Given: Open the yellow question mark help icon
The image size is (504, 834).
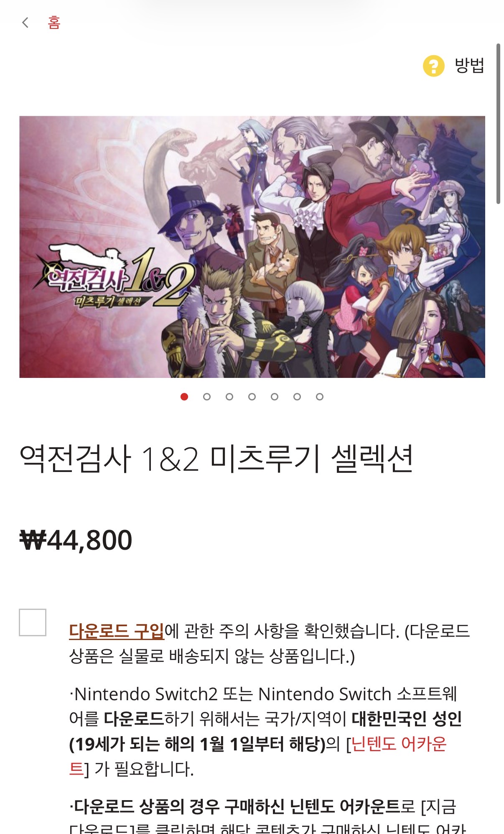Looking at the screenshot, I should pos(433,66).
